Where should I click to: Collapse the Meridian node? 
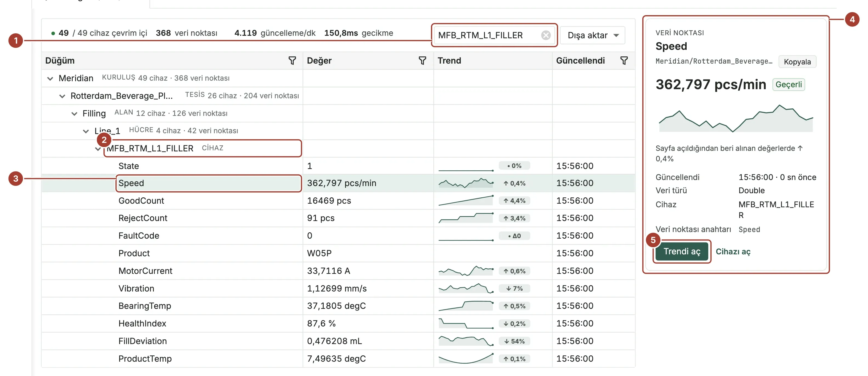click(50, 78)
